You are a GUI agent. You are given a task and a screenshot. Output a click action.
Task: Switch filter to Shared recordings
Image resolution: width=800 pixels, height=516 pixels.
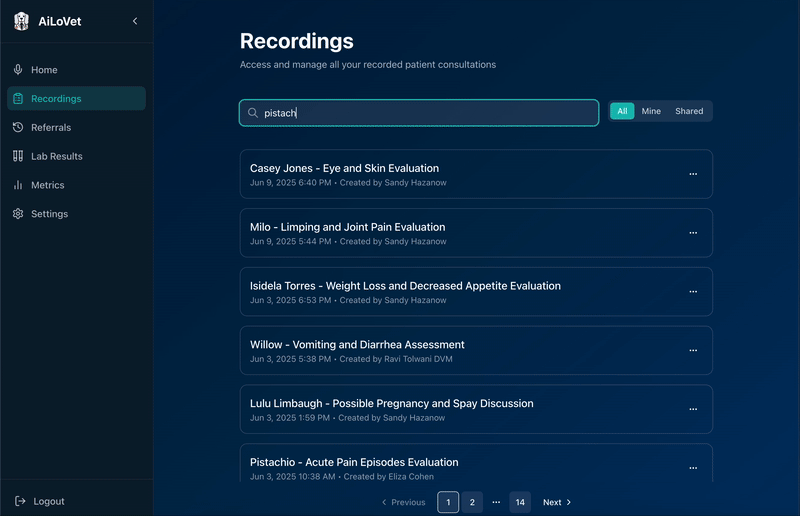tap(689, 111)
